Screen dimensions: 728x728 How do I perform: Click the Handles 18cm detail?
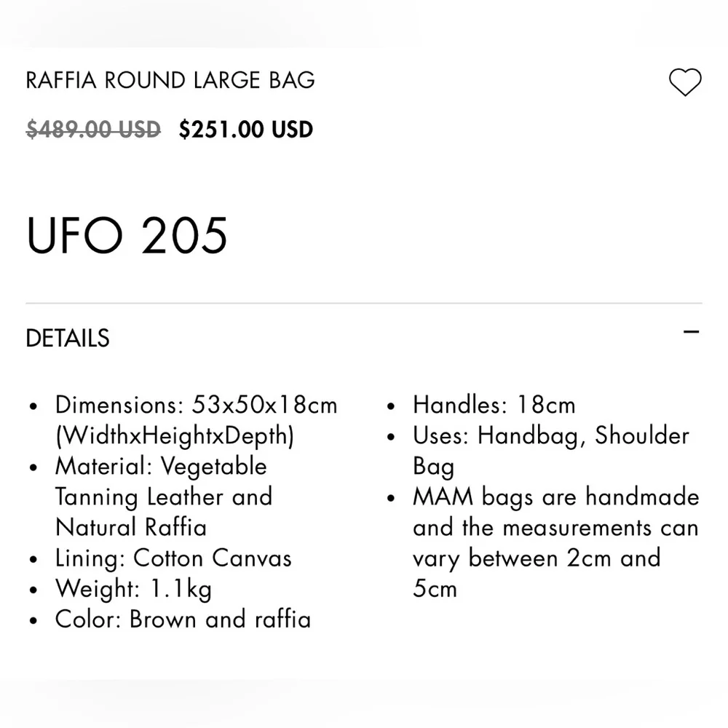click(494, 405)
